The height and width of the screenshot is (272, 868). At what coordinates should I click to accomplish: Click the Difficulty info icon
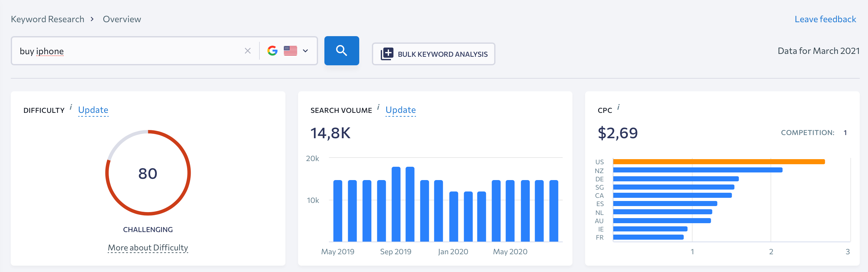71,107
